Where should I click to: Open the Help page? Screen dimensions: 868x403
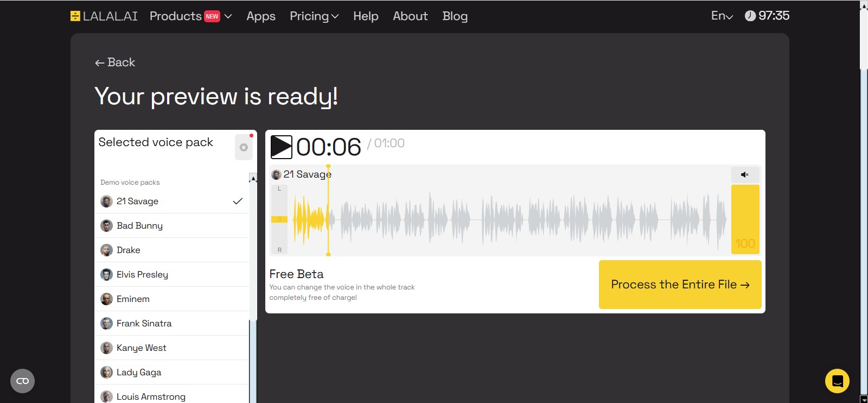tap(366, 16)
